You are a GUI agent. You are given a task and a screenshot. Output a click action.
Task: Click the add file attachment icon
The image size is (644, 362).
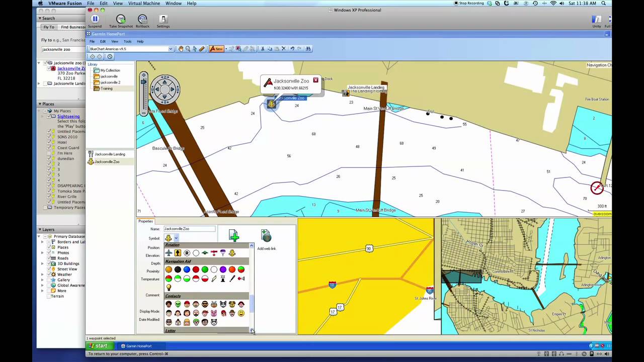tap(233, 236)
